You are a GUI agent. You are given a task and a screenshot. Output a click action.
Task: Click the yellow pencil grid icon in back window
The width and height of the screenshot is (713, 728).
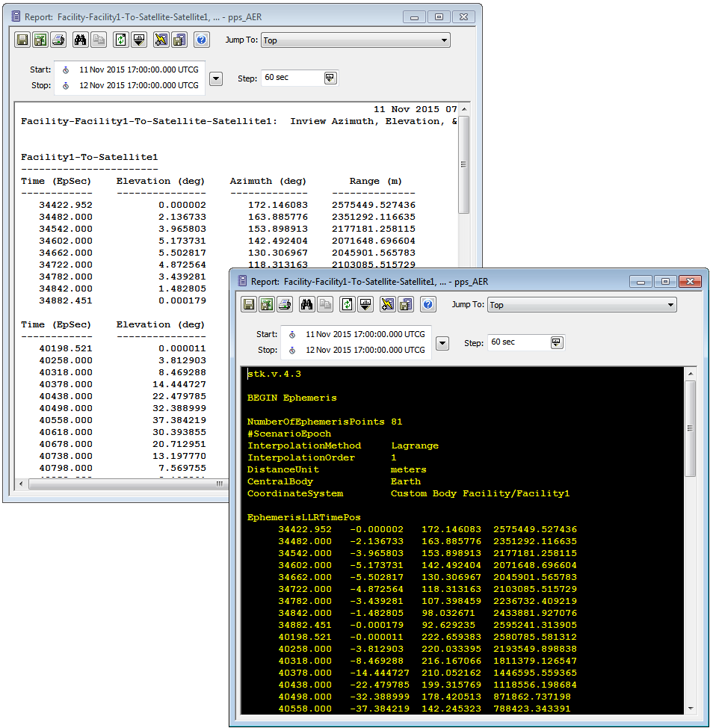point(161,40)
